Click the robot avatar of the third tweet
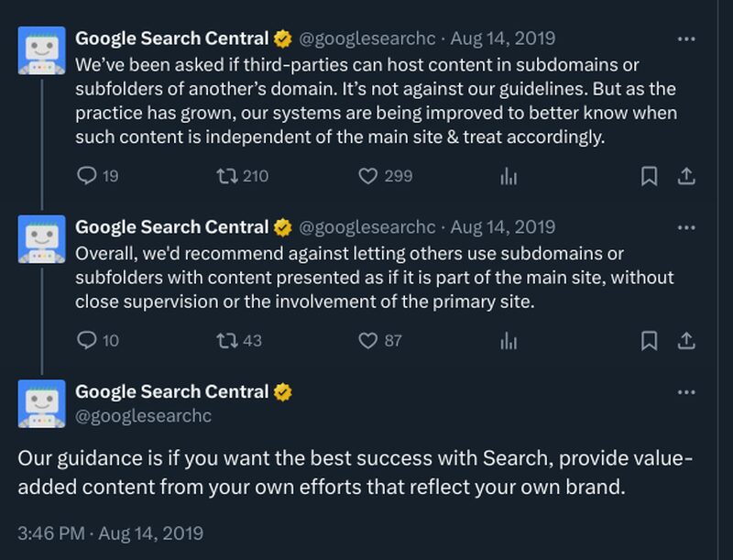 [x=41, y=403]
